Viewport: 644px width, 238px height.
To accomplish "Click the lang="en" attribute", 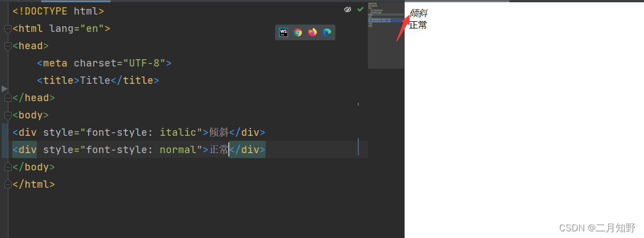I will coord(76,29).
